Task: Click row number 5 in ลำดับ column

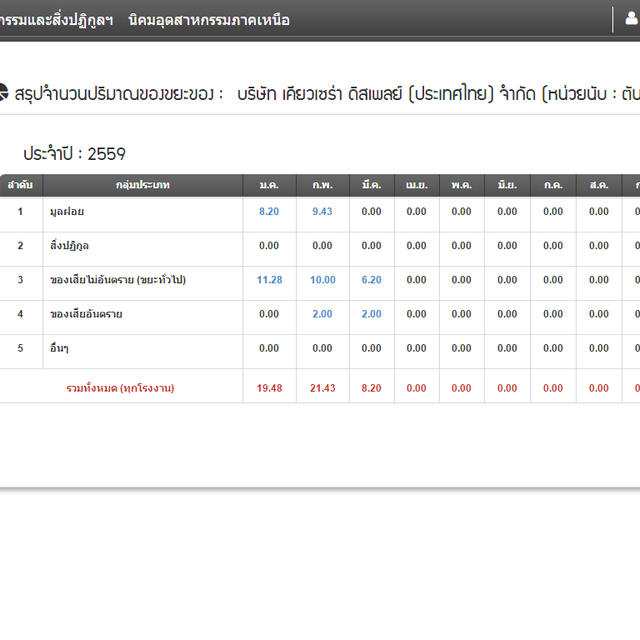Action: click(20, 348)
